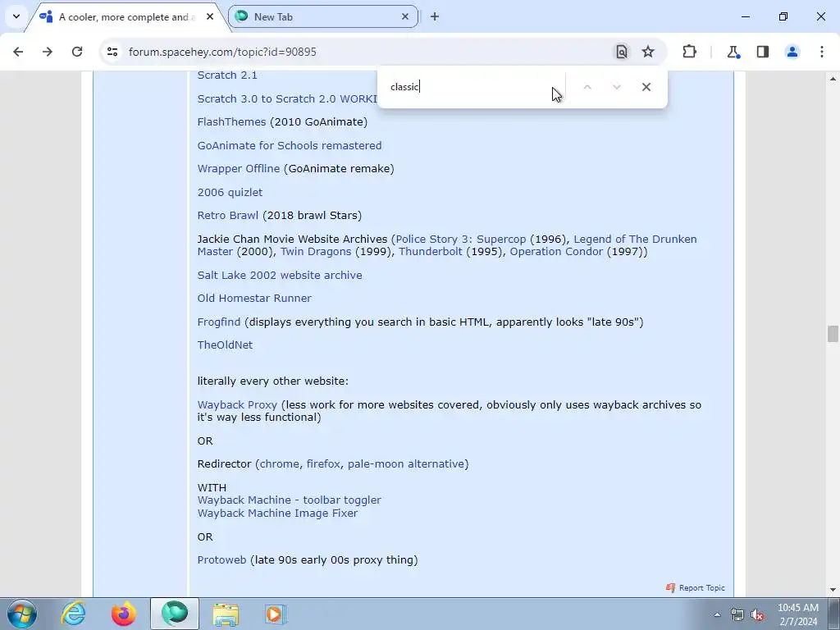Go to next find result
This screenshot has width=840, height=630.
617,87
